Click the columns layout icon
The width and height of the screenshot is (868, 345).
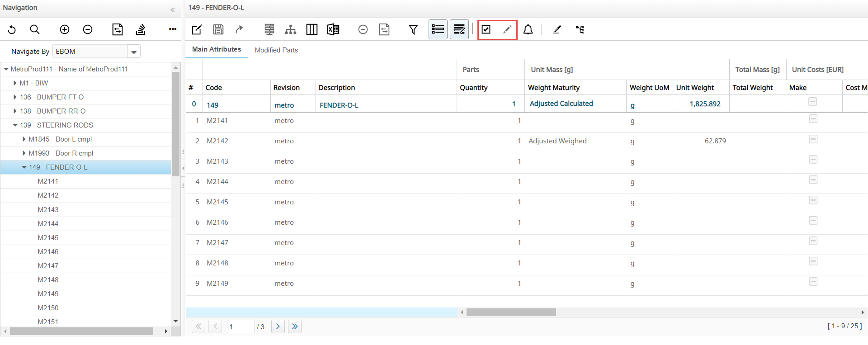[x=312, y=30]
